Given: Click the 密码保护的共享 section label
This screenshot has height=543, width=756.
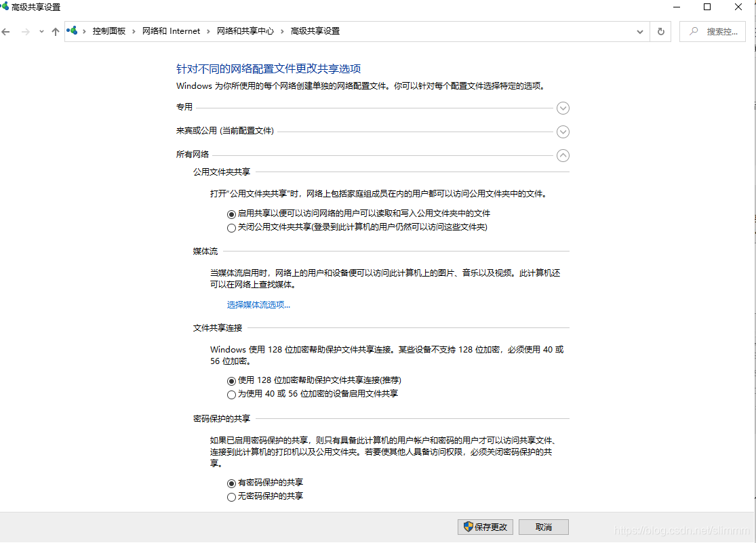Looking at the screenshot, I should [222, 418].
